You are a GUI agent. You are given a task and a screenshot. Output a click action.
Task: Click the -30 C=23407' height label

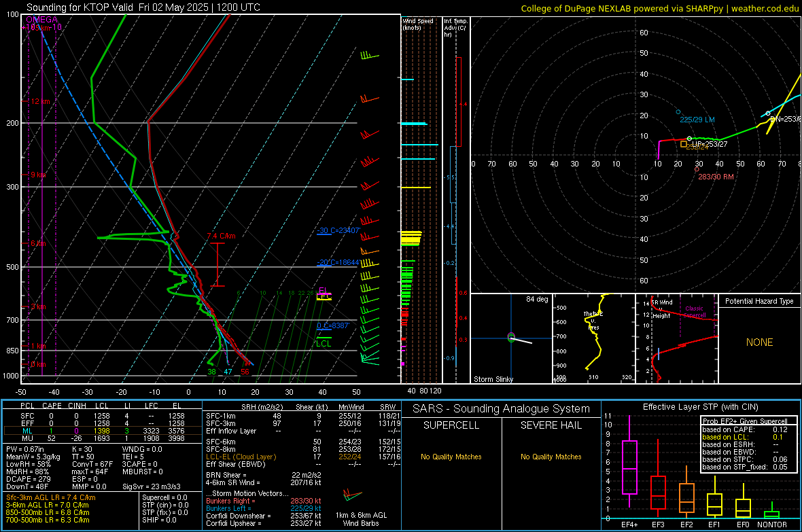(338, 231)
